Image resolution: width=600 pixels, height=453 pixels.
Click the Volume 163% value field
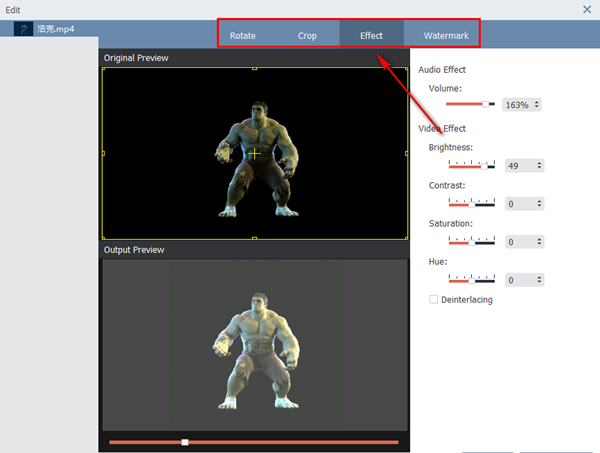pyautogui.click(x=517, y=105)
